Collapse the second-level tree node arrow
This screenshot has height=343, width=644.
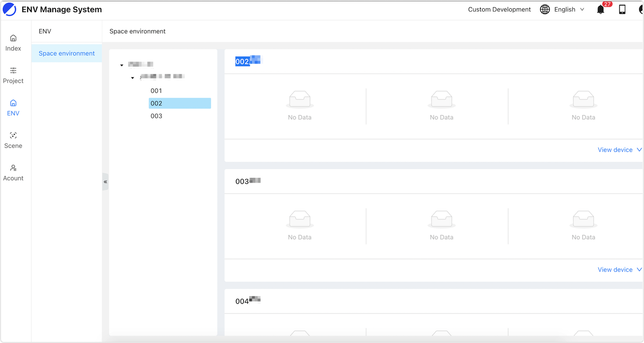[x=132, y=77]
